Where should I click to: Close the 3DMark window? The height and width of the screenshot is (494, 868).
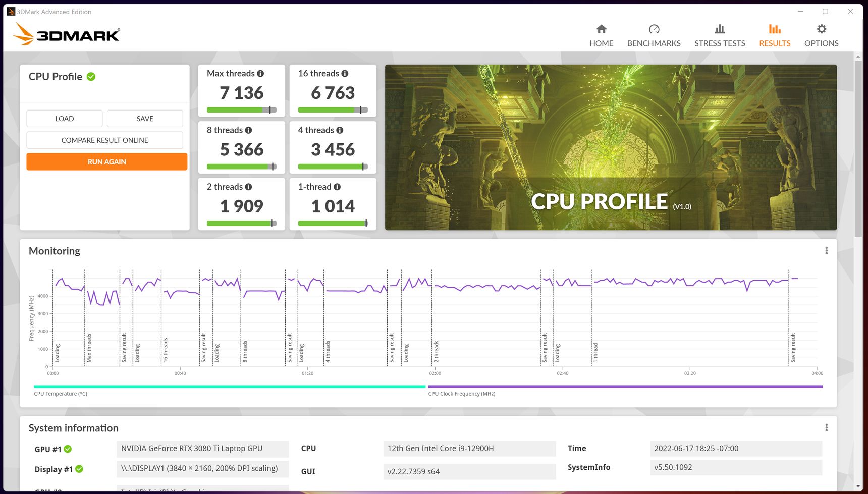point(850,12)
